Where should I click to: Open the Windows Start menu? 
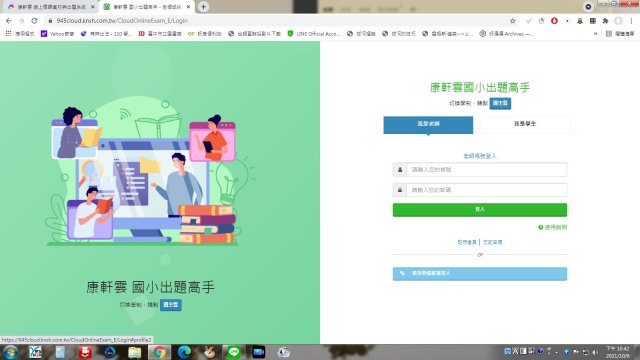[10, 352]
